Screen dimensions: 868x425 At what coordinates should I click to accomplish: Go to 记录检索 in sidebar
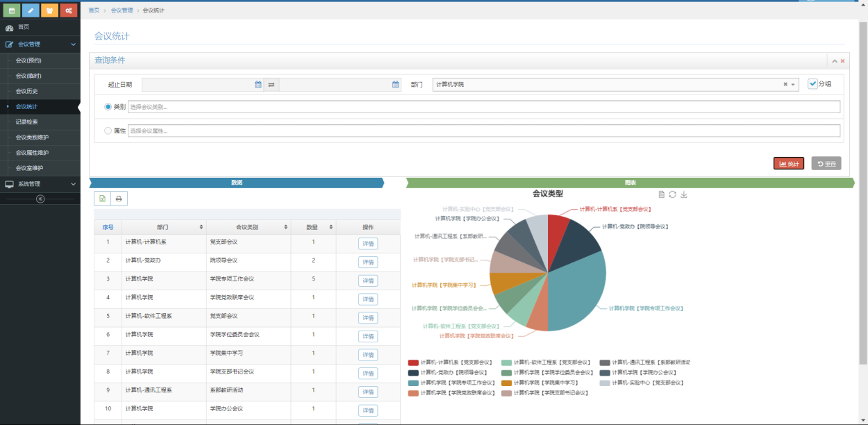pyautogui.click(x=27, y=122)
